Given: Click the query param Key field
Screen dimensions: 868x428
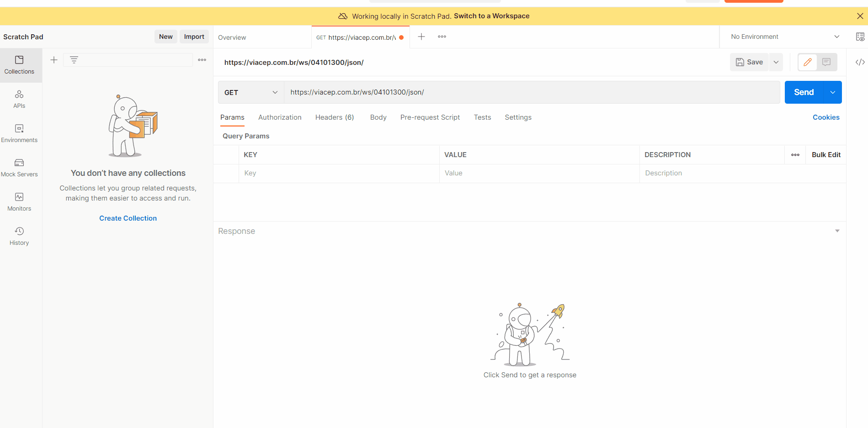Looking at the screenshot, I should 339,173.
